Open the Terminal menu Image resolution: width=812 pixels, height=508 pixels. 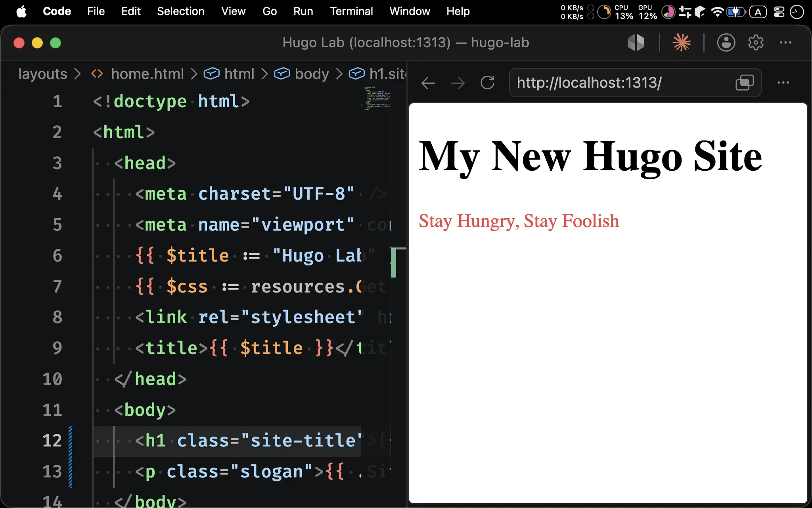351,11
